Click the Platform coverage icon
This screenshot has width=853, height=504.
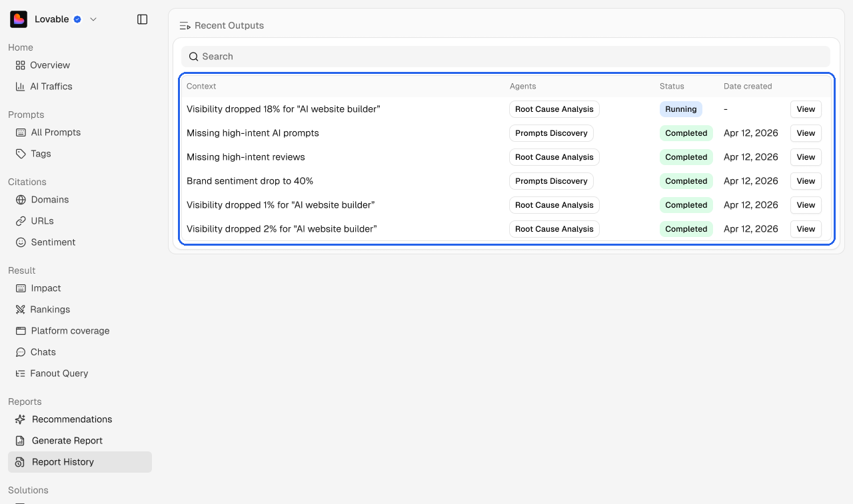(x=21, y=331)
